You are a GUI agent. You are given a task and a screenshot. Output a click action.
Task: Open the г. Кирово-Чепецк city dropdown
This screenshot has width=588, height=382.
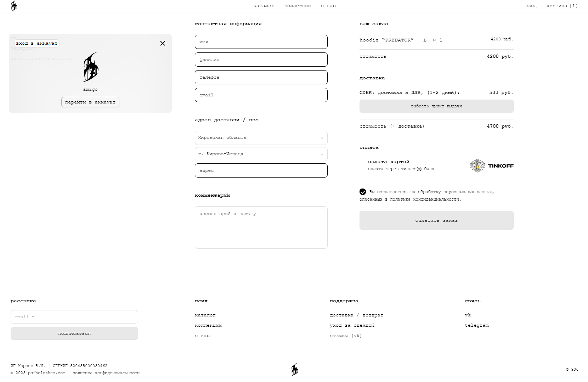pos(261,154)
